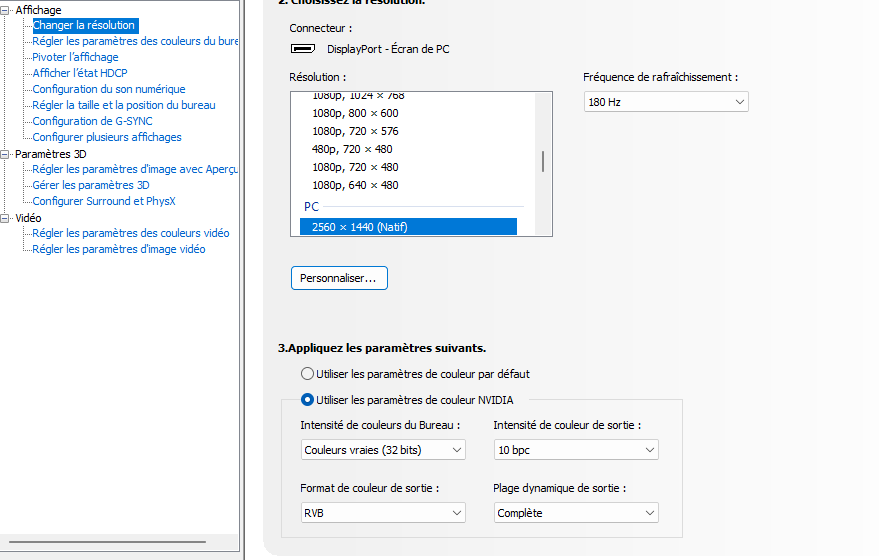Open Configuration du son numérique
Image resolution: width=879 pixels, height=560 pixels.
click(109, 89)
